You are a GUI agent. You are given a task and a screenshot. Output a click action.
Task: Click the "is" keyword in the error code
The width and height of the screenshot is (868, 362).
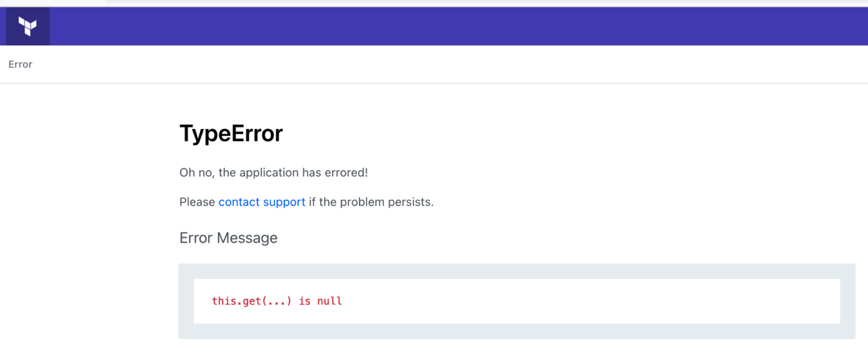(x=304, y=301)
